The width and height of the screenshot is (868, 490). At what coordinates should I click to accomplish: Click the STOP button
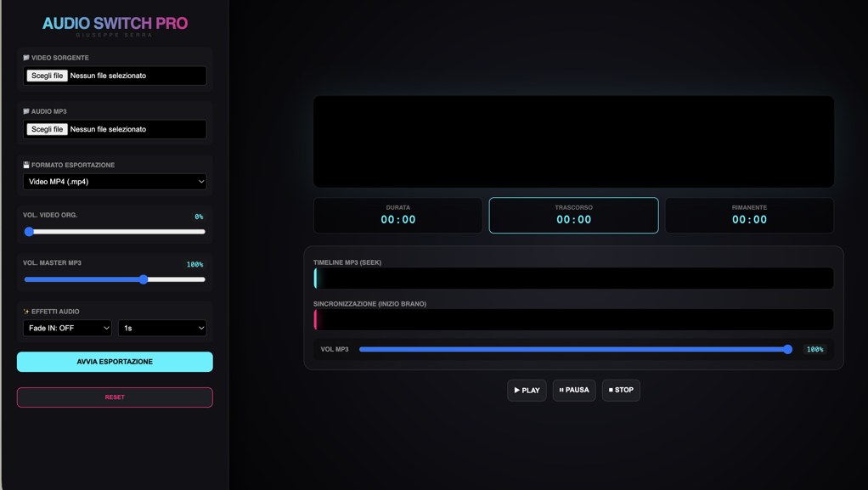pyautogui.click(x=621, y=391)
